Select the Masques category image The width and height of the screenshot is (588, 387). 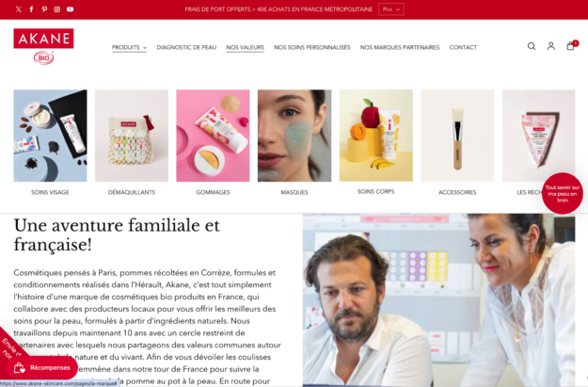coord(294,136)
